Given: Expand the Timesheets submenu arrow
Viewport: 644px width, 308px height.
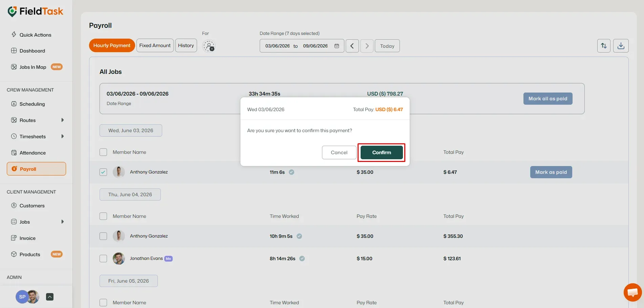Looking at the screenshot, I should 63,136.
